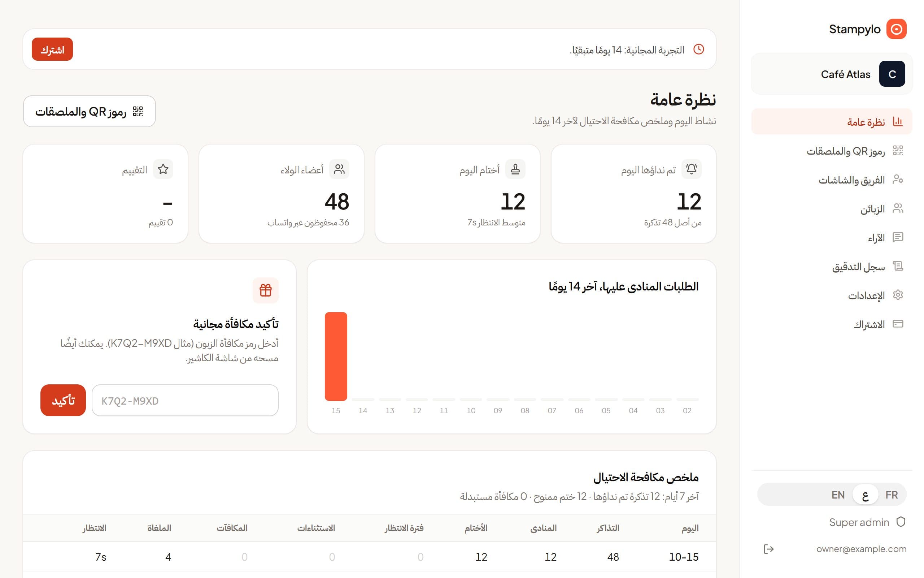
Task: Click owner@example.com account text
Action: coord(861,549)
